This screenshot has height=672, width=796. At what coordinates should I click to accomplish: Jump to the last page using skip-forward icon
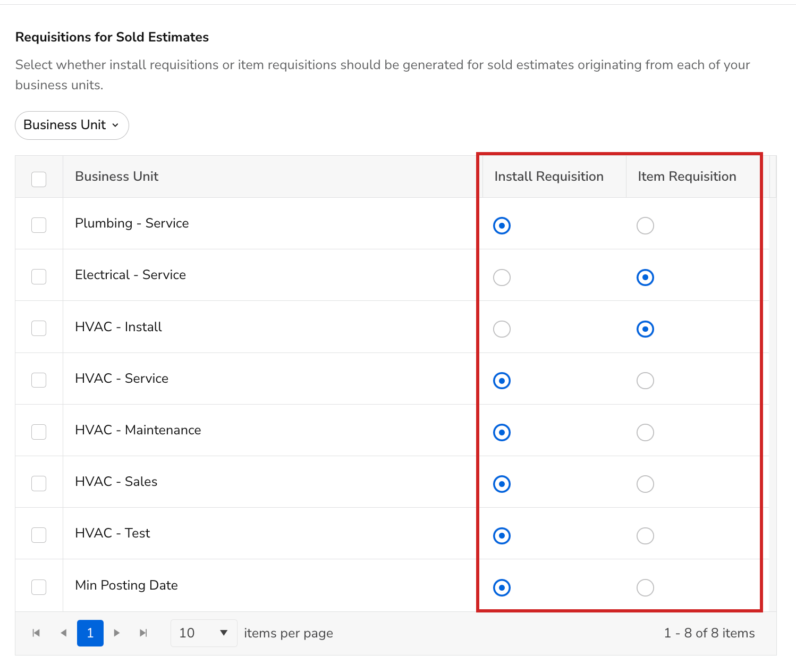(143, 633)
